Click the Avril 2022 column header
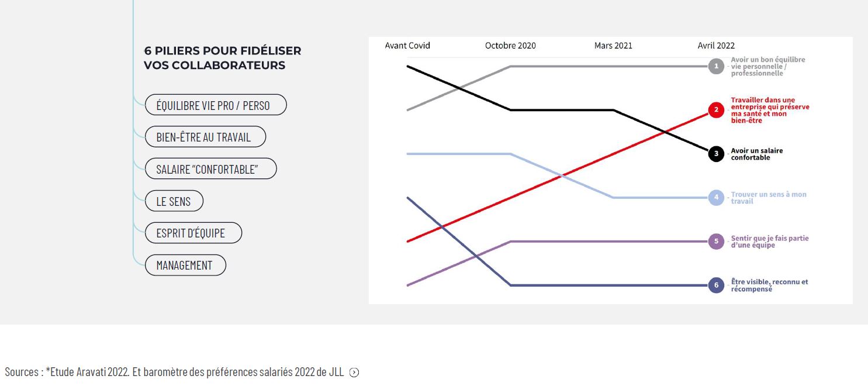 tap(716, 46)
